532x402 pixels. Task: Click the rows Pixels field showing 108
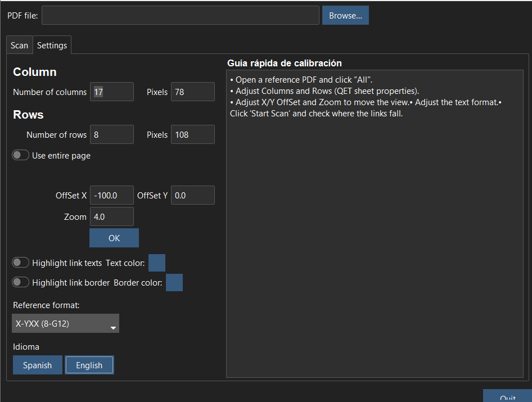click(193, 135)
